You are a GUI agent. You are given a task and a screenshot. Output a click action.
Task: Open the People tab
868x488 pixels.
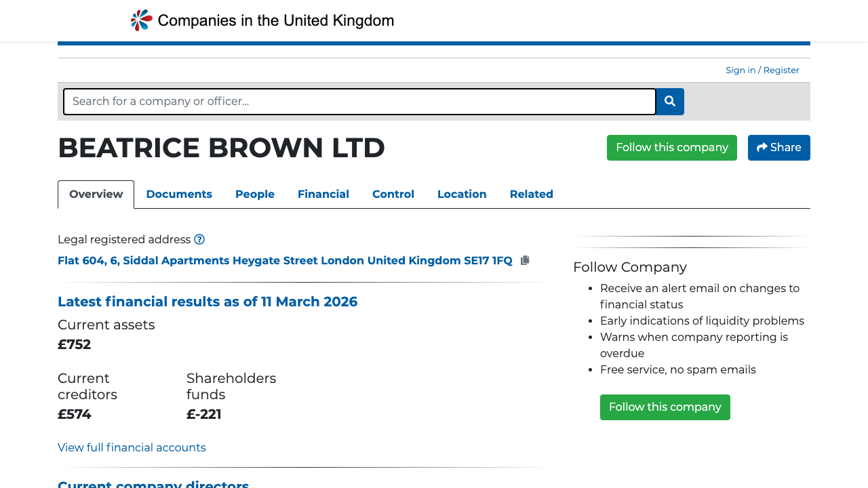point(254,195)
